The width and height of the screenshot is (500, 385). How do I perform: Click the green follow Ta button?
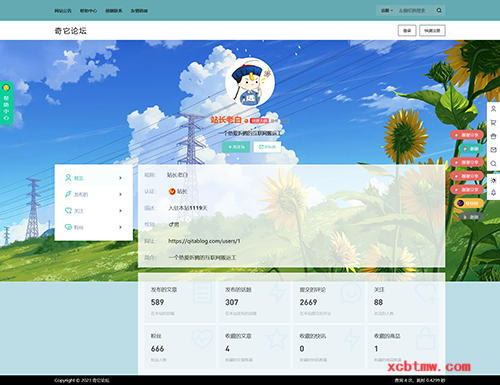pos(236,147)
